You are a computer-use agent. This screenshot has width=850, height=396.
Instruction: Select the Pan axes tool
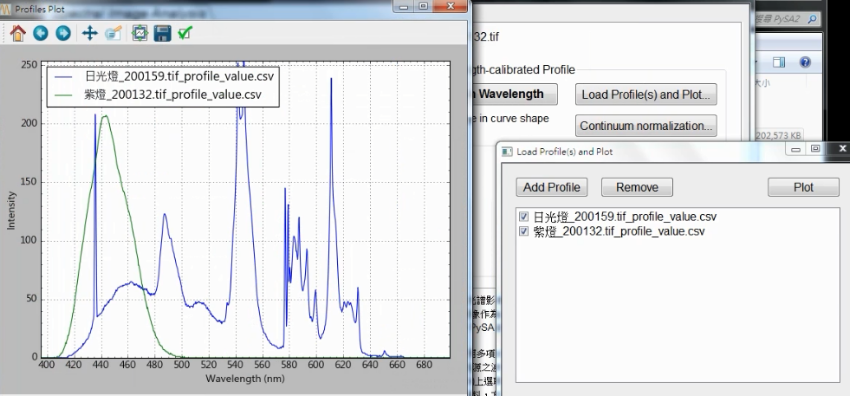coord(89,33)
